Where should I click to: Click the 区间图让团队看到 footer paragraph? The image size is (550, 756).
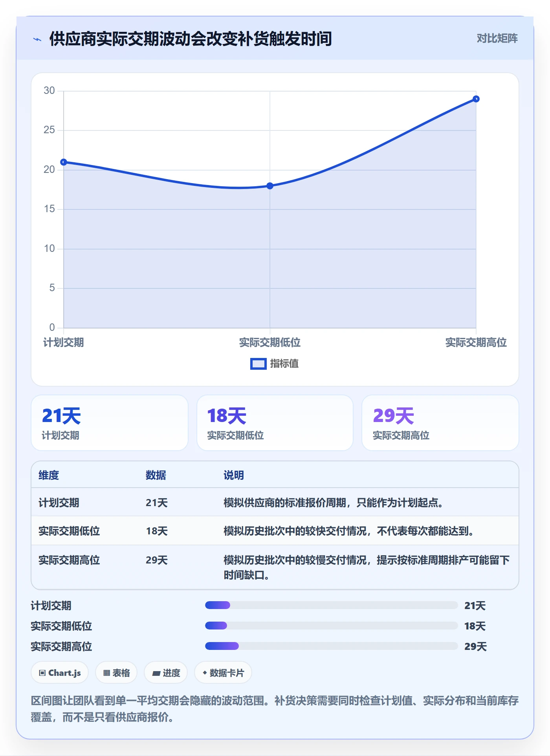(x=275, y=708)
